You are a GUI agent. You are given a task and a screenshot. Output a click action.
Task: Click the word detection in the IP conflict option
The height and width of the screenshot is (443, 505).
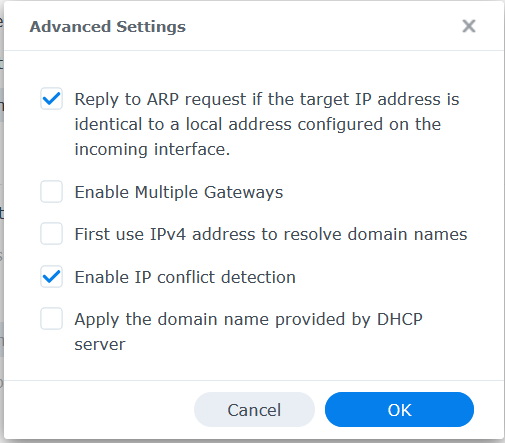tap(258, 277)
